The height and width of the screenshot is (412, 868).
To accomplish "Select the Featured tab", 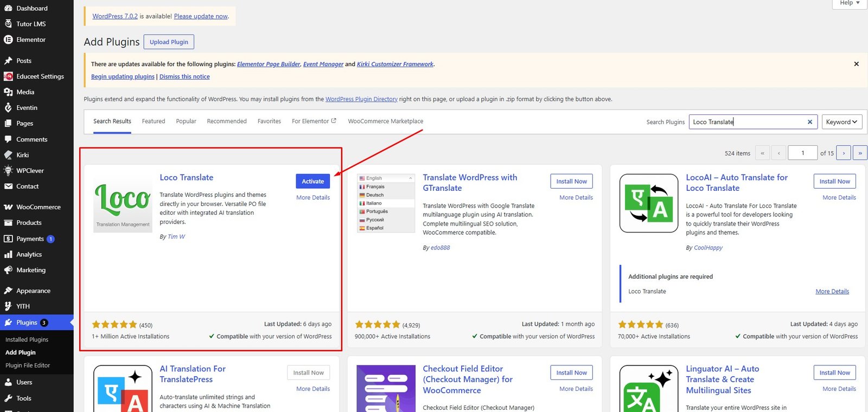I will click(154, 121).
